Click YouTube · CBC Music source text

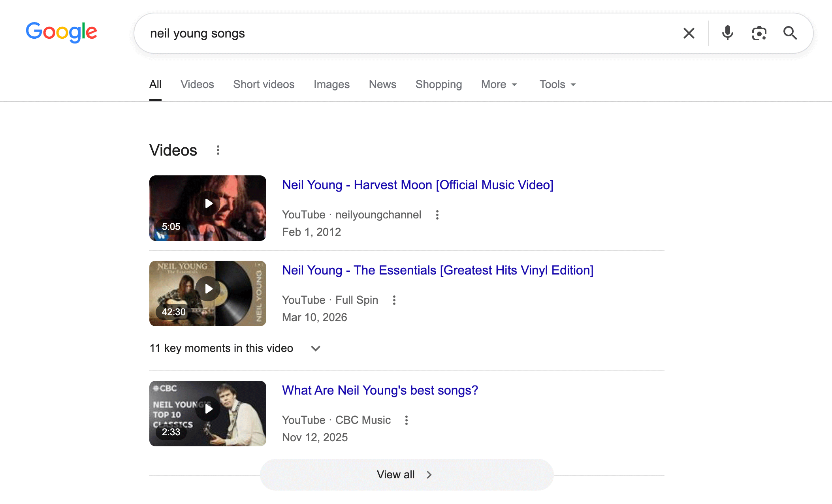336,420
